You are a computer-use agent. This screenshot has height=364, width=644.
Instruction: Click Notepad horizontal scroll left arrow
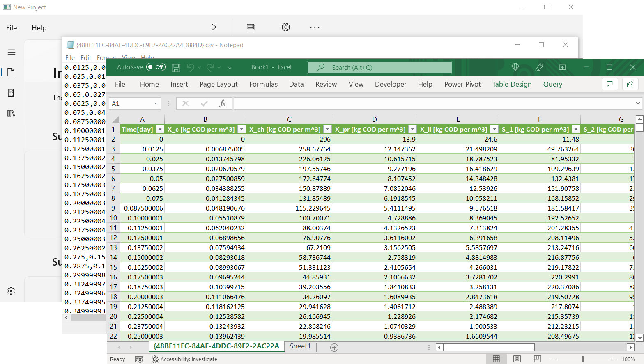click(x=67, y=317)
